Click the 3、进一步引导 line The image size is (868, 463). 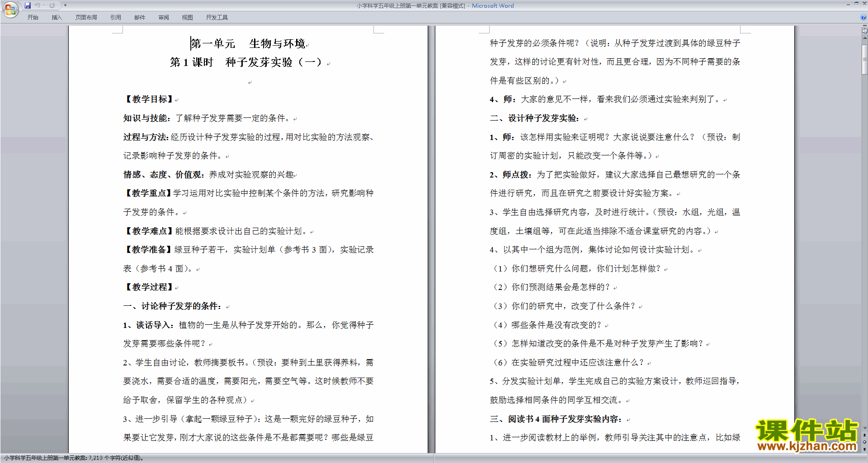(x=249, y=419)
